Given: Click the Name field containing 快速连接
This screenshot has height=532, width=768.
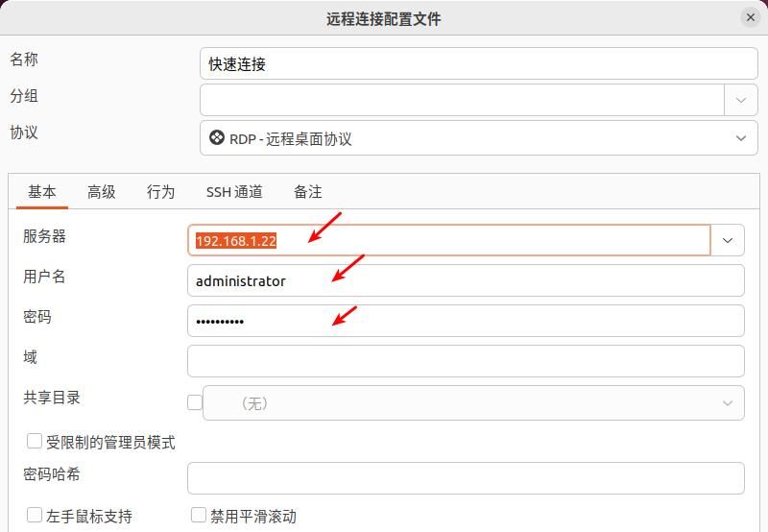Looking at the screenshot, I should pos(478,63).
